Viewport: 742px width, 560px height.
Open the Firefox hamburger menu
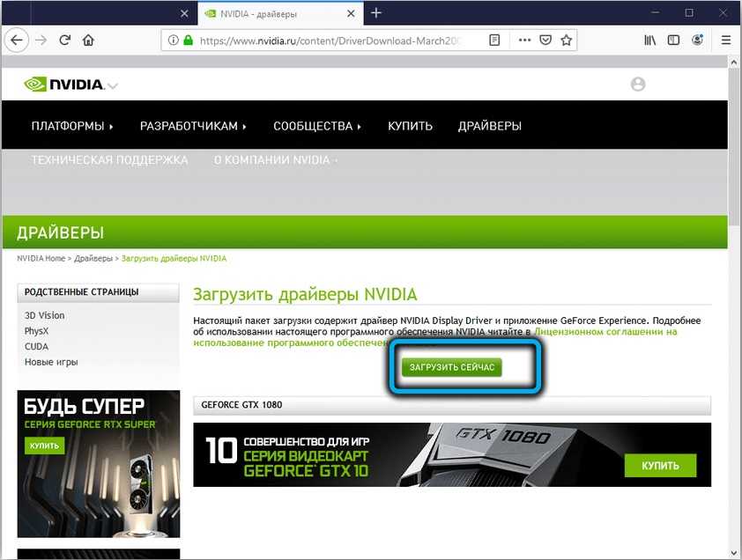[x=726, y=41]
